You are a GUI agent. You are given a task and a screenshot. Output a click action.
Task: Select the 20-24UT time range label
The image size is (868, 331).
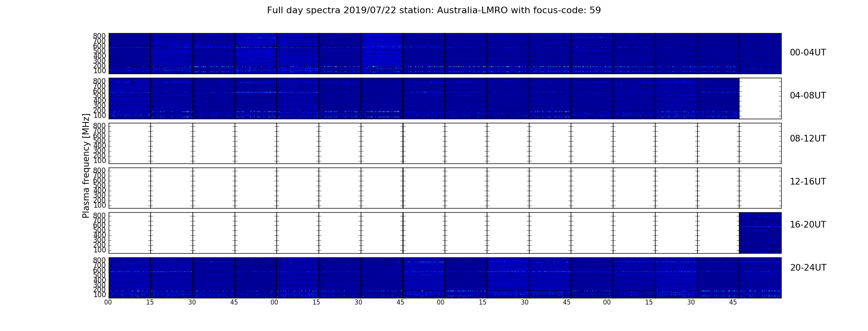(x=808, y=268)
